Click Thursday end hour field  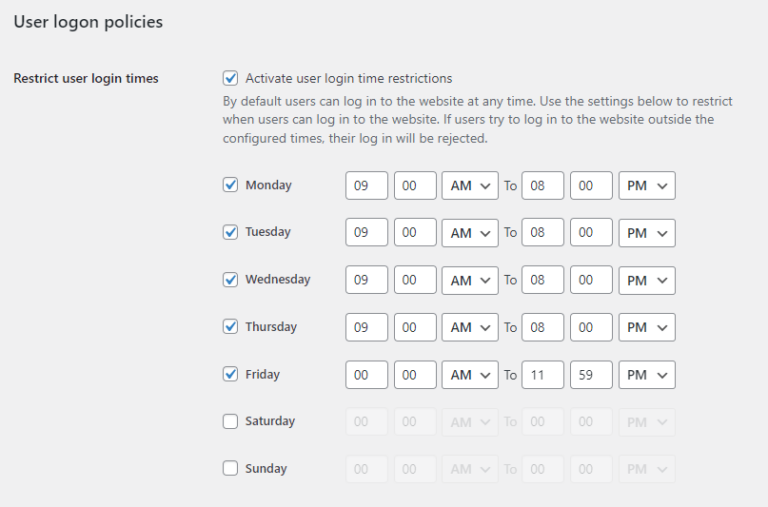tap(543, 327)
